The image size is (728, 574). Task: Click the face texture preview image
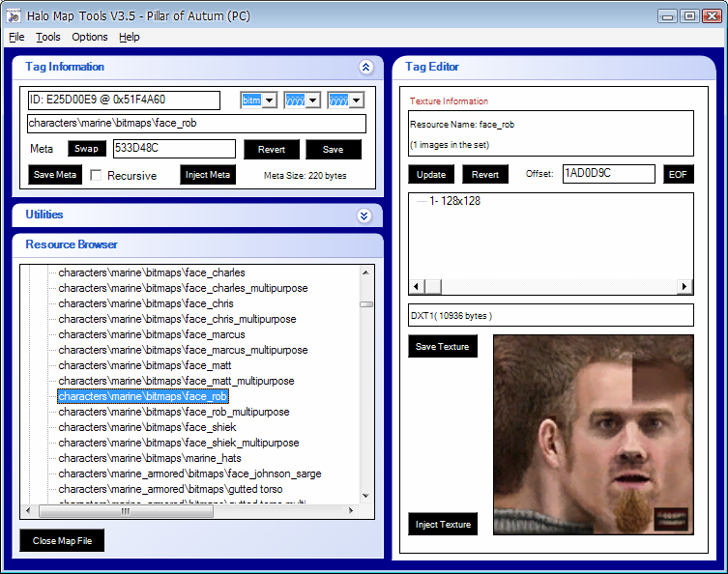click(593, 434)
